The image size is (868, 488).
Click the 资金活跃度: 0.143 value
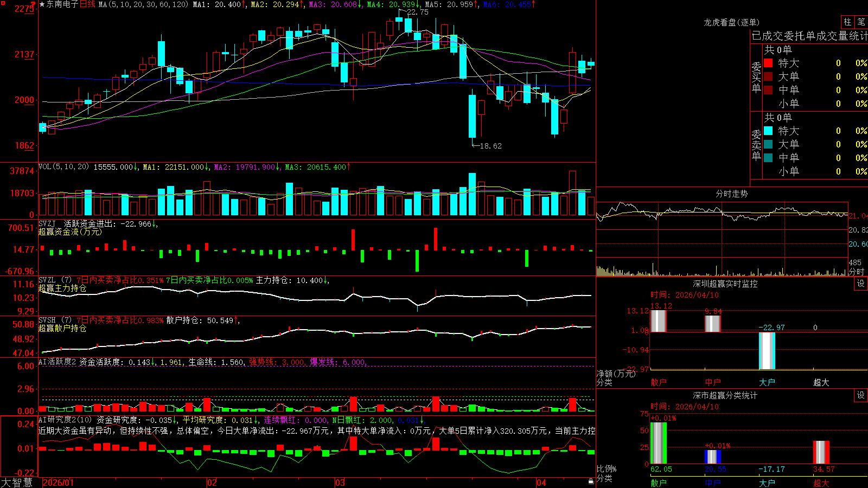(x=117, y=362)
